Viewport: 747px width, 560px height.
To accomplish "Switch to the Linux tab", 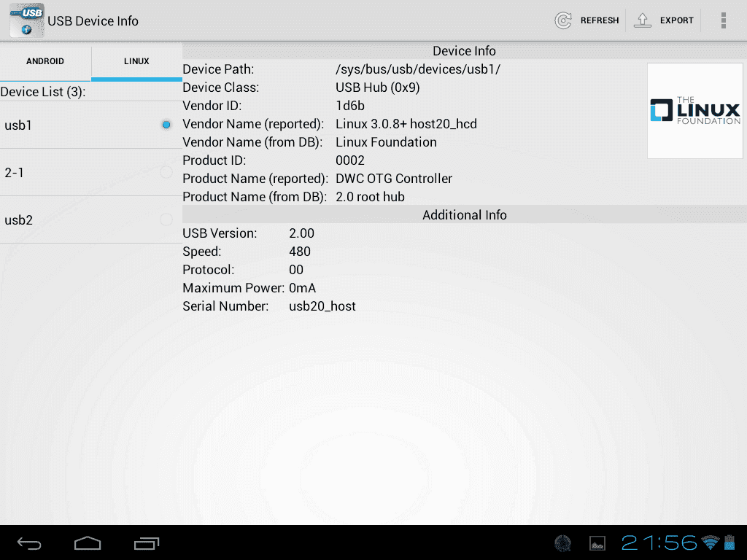I will pos(136,61).
